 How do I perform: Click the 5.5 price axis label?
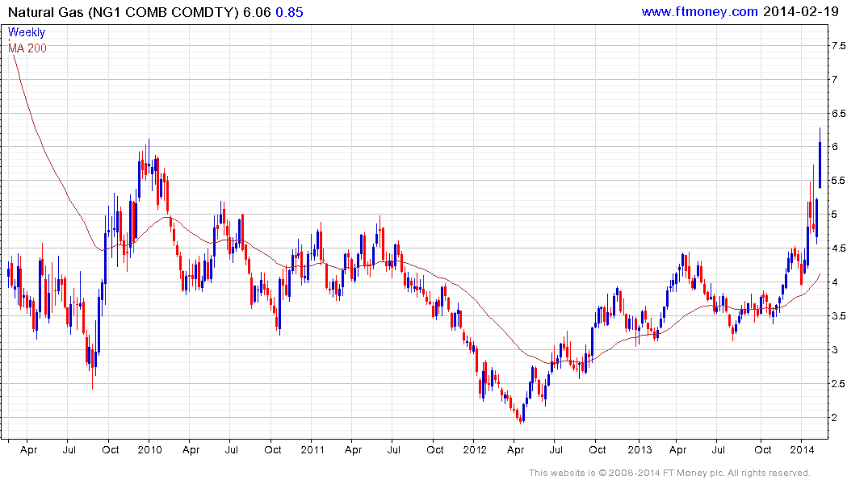pyautogui.click(x=839, y=181)
